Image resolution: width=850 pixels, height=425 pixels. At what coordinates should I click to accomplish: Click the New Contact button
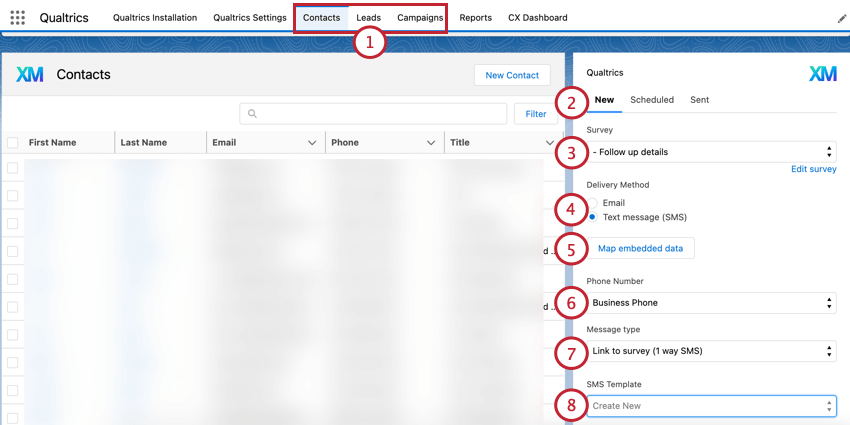pos(512,75)
